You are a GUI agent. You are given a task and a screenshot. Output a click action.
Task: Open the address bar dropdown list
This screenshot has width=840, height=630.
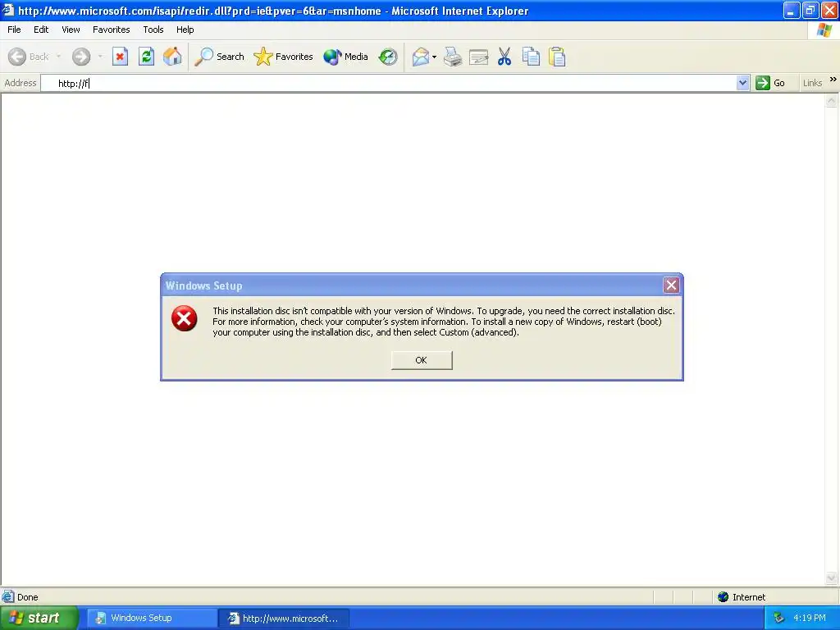tap(742, 83)
